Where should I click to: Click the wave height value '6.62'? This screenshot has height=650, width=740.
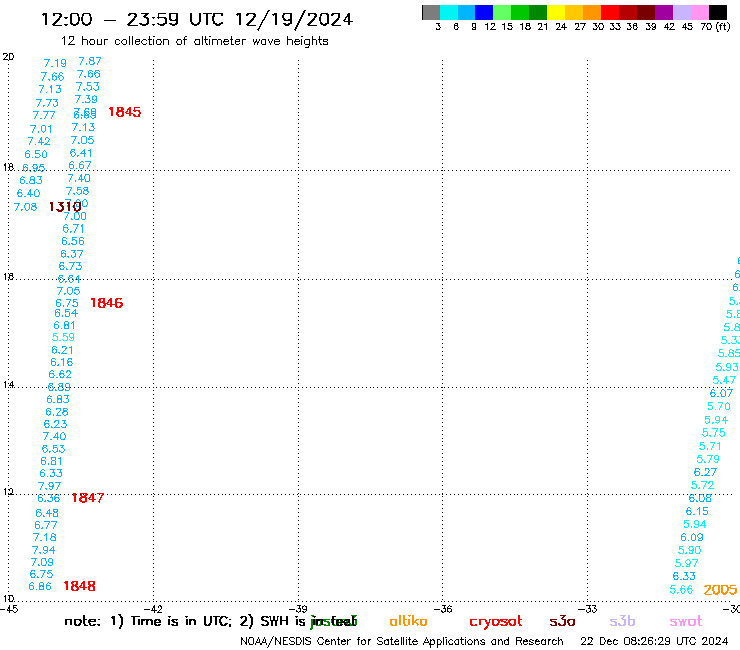coord(60,374)
